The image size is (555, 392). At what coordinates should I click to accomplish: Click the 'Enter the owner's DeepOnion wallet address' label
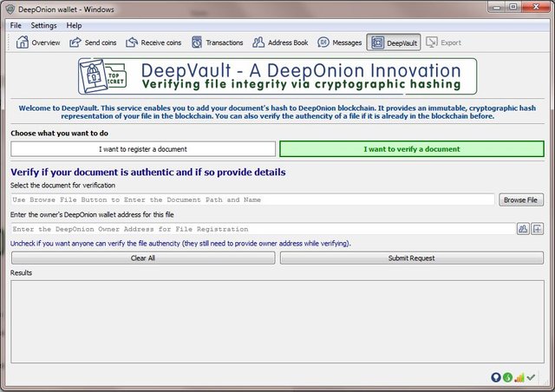click(92, 214)
